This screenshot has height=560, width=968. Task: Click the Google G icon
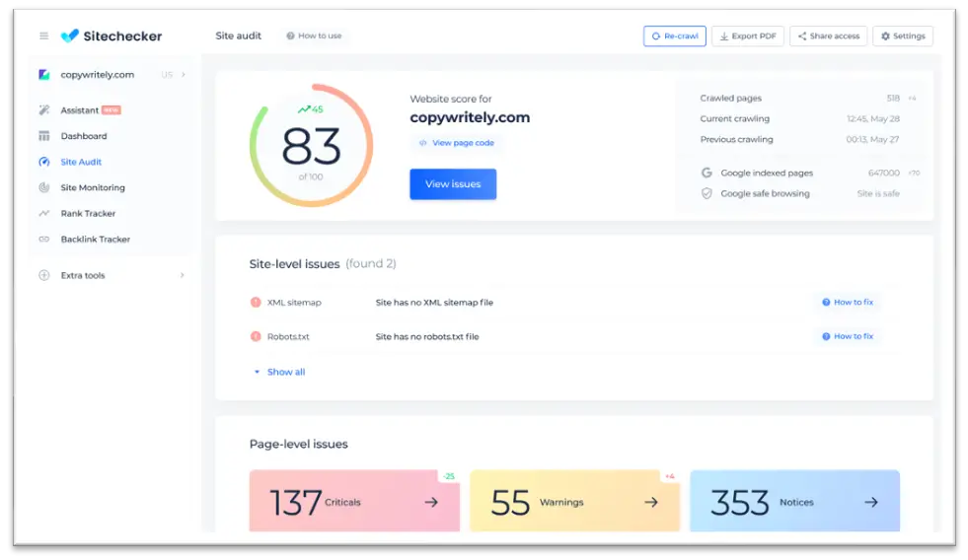coord(707,173)
